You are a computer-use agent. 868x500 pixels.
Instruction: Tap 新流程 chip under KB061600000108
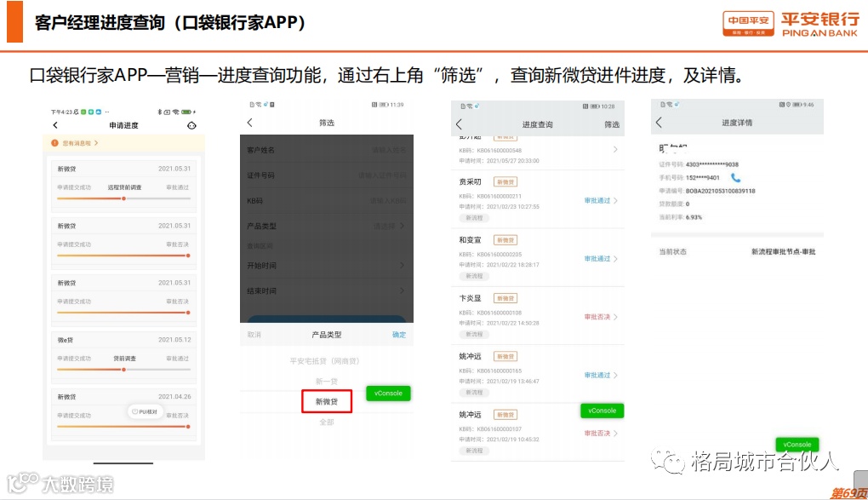tap(474, 334)
